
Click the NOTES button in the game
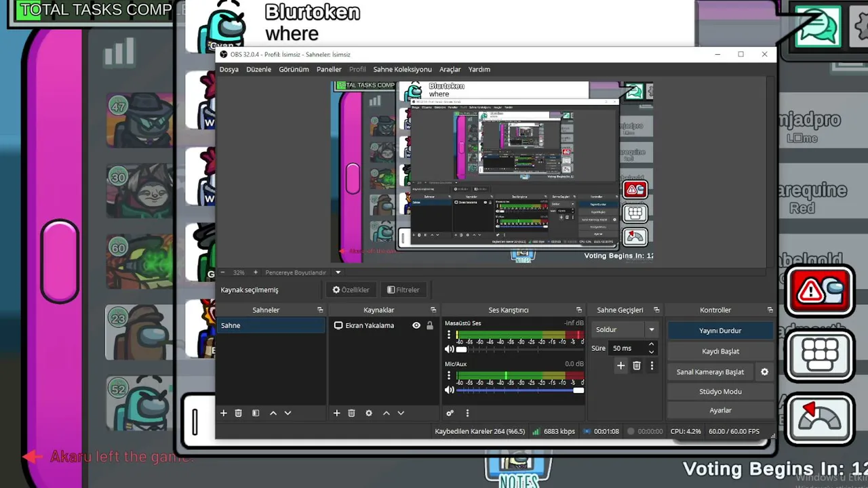[x=519, y=471]
